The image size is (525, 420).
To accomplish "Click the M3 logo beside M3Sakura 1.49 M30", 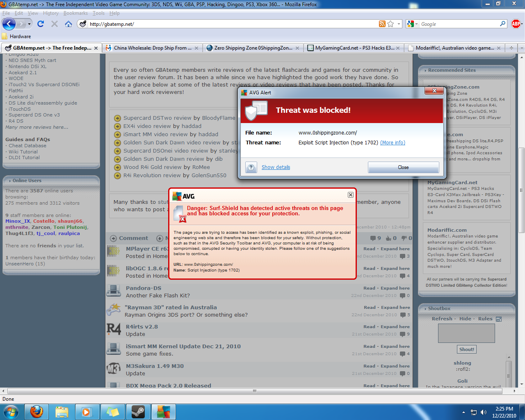I will pos(114,369).
